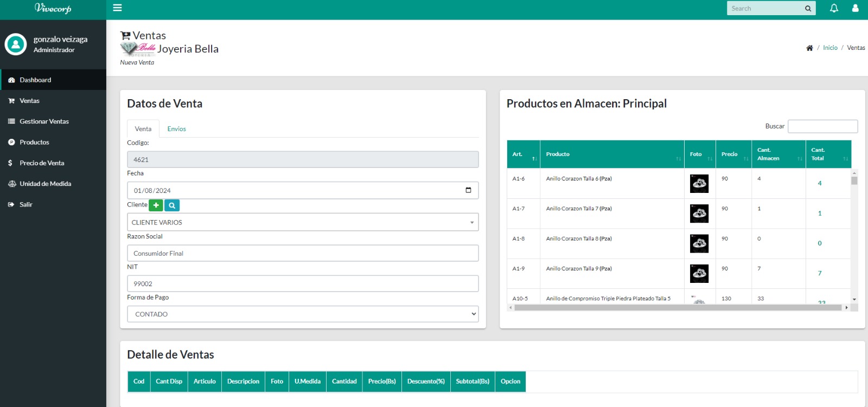Viewport: 868px width, 407px height.
Task: Click the search magnifier in top bar
Action: tap(808, 9)
